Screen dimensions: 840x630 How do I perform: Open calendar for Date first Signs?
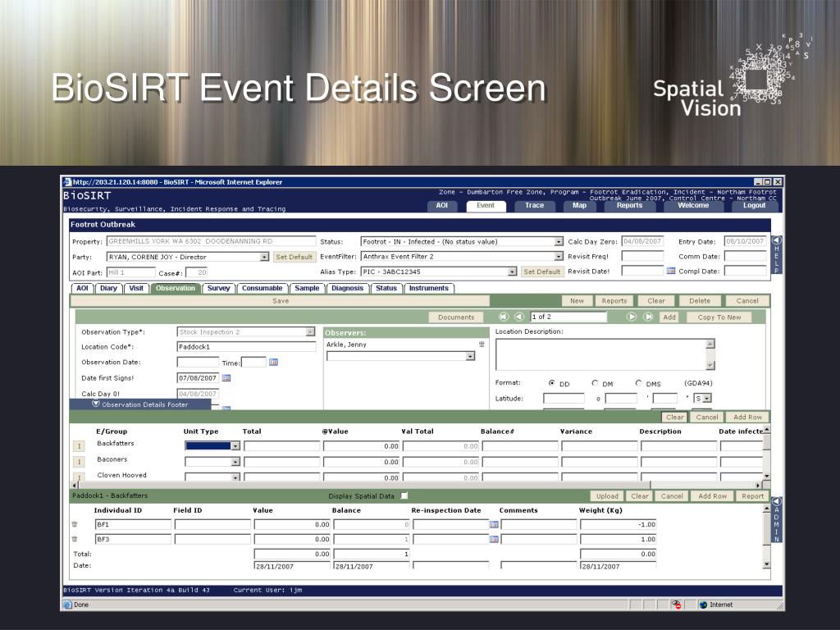click(226, 378)
